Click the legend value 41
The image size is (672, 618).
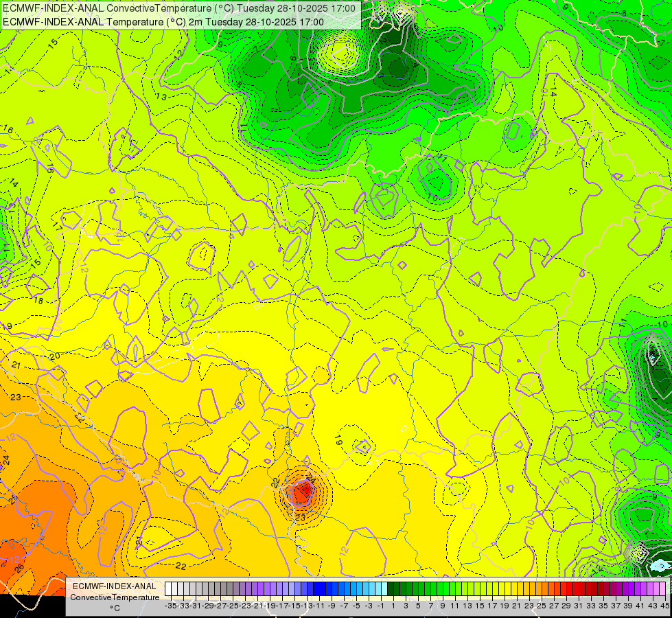pyautogui.click(x=640, y=606)
